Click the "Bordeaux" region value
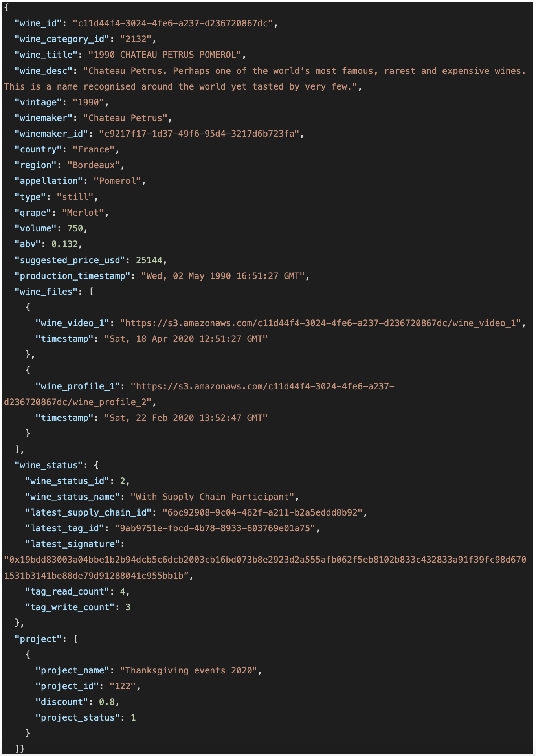This screenshot has width=536, height=756. pyautogui.click(x=94, y=165)
